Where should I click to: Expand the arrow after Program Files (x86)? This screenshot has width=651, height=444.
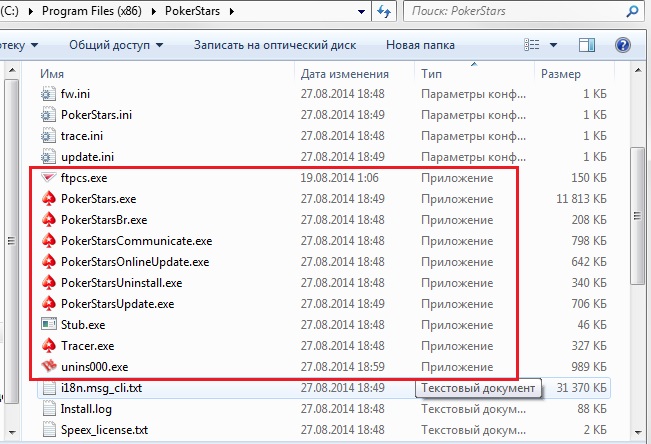154,11
